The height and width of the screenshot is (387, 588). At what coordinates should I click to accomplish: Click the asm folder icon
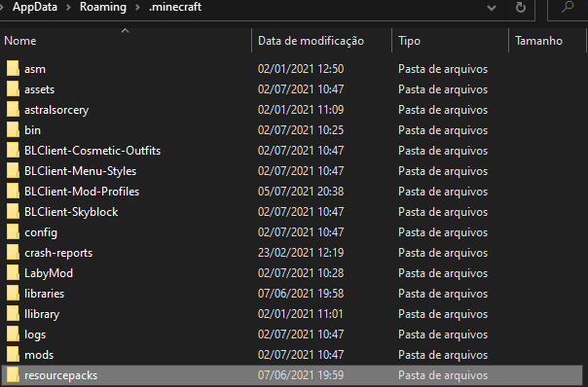point(13,69)
